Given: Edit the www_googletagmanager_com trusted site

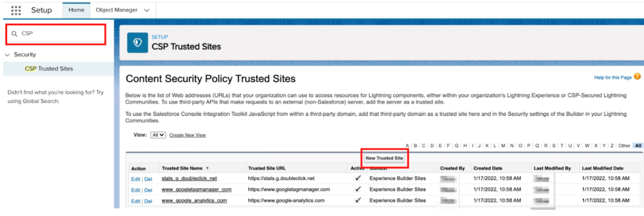Looking at the screenshot, I should coord(135,190).
